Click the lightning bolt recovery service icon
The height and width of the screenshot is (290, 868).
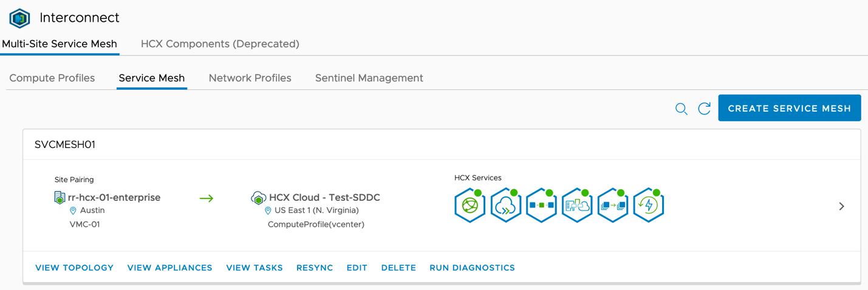click(x=648, y=206)
